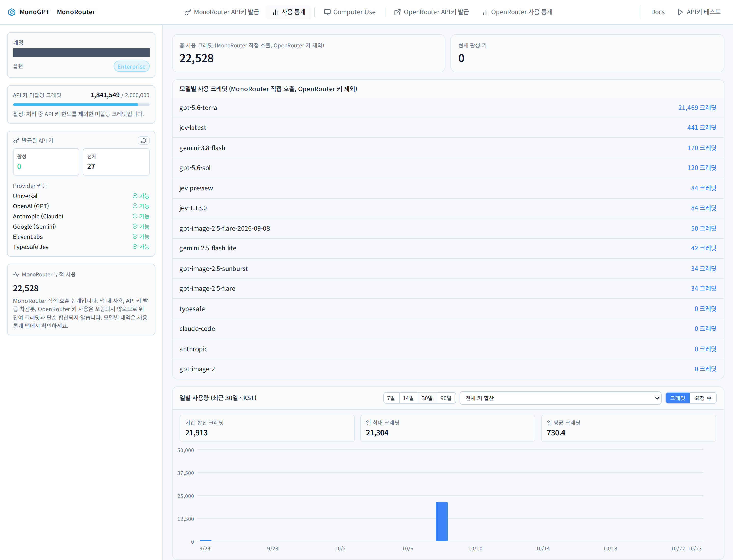
Task: Click check icon on Google (Gemini) row
Action: click(135, 226)
